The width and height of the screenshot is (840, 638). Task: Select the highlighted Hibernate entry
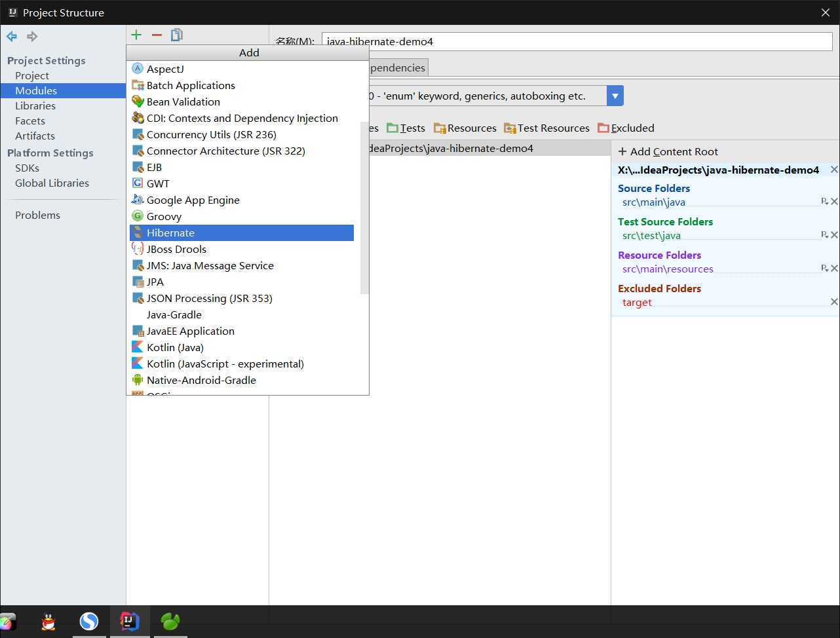click(242, 233)
